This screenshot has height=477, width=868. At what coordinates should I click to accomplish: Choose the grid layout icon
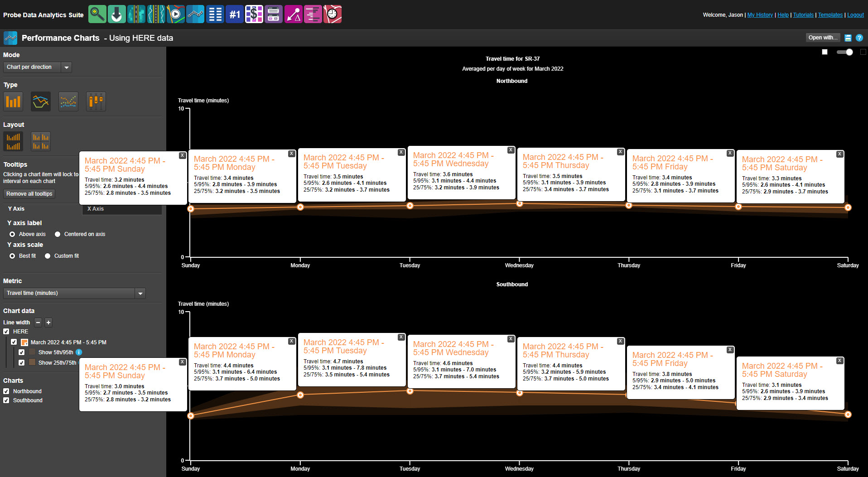(x=41, y=141)
